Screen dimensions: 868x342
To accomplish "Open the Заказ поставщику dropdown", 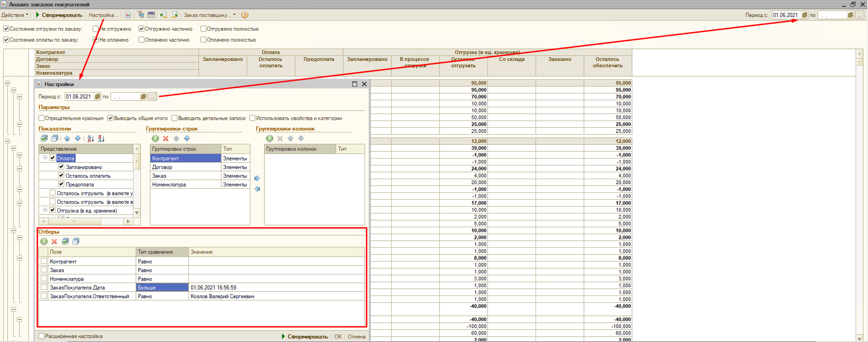I will point(210,15).
